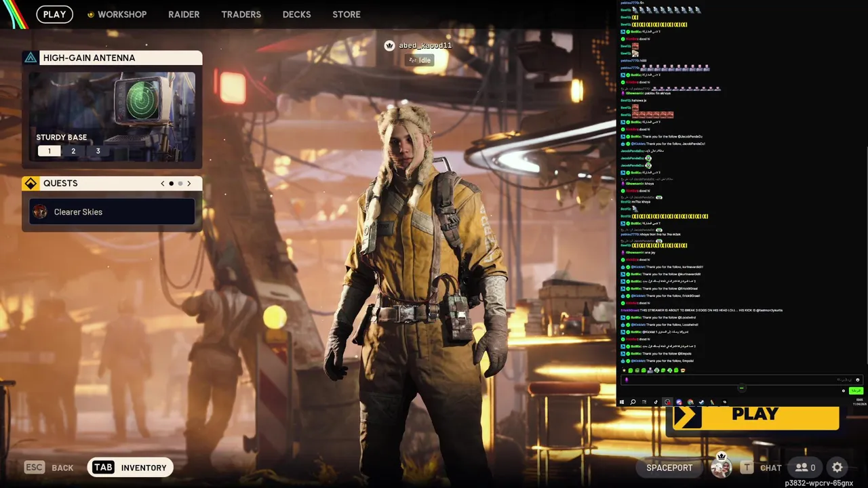Viewport: 868px width, 488px height.
Task: Open Windows taskbar search
Action: pos(633,402)
